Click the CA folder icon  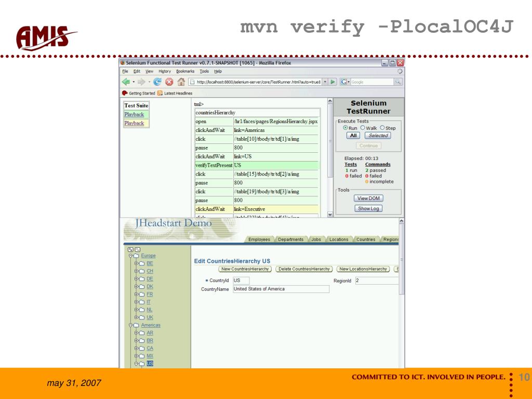(142, 348)
